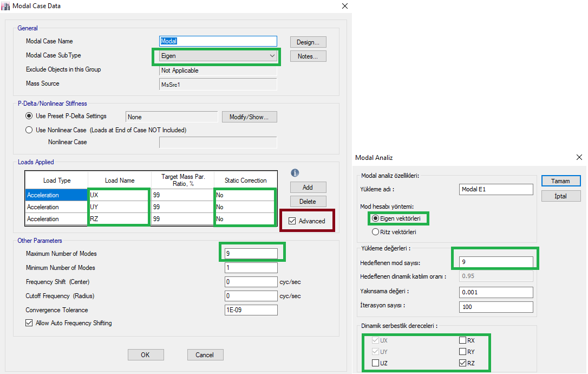
Task: Uncheck the RZ degree of freedom
Action: pyautogui.click(x=462, y=363)
